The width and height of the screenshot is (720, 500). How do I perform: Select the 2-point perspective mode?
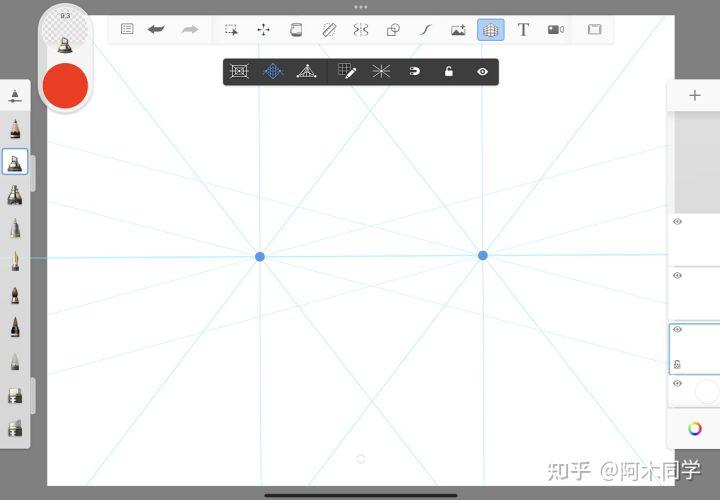pyautogui.click(x=273, y=71)
